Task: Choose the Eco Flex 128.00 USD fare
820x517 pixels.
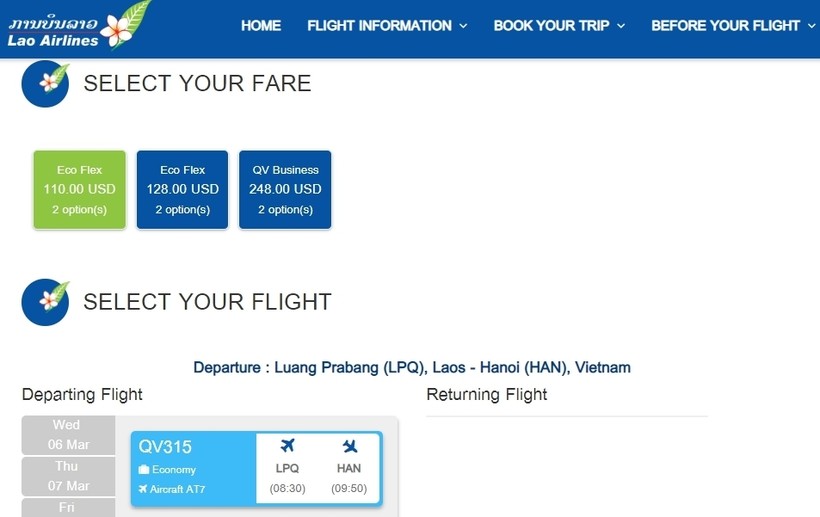Action: (x=182, y=190)
